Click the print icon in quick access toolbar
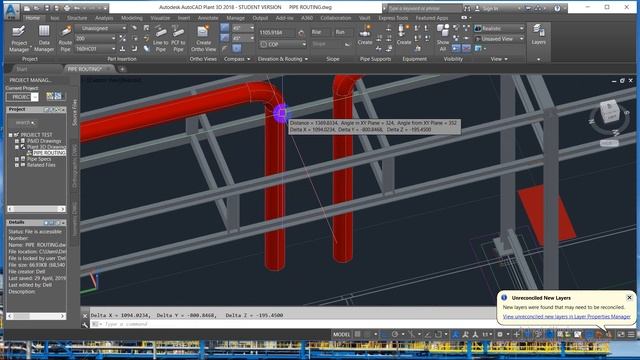The width and height of the screenshot is (640, 360). click(x=67, y=8)
